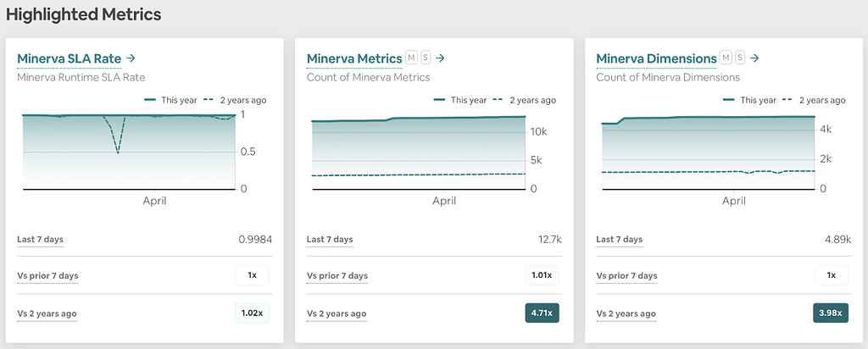Click the arrow icon beside Minerva Dimensions

[754, 58]
